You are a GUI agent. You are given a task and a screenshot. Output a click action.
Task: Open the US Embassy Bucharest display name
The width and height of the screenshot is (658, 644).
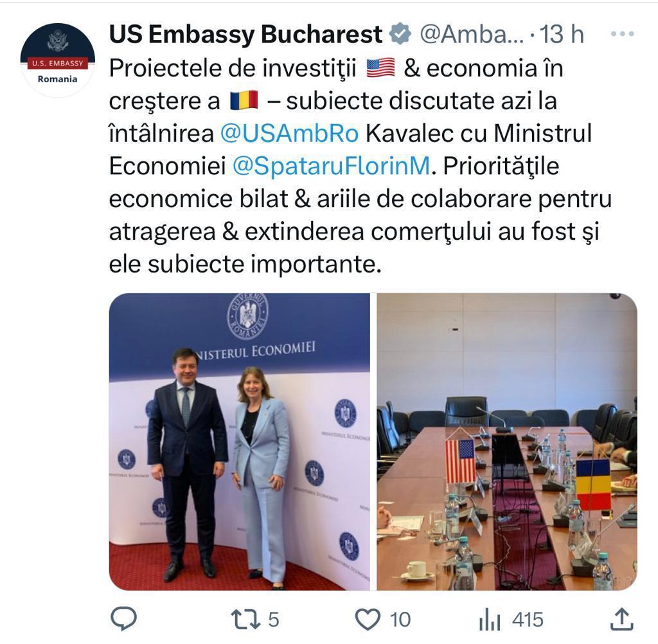point(245,35)
